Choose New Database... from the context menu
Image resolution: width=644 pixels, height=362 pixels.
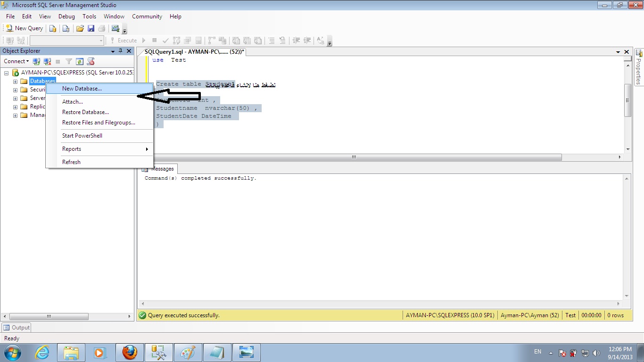point(99,89)
